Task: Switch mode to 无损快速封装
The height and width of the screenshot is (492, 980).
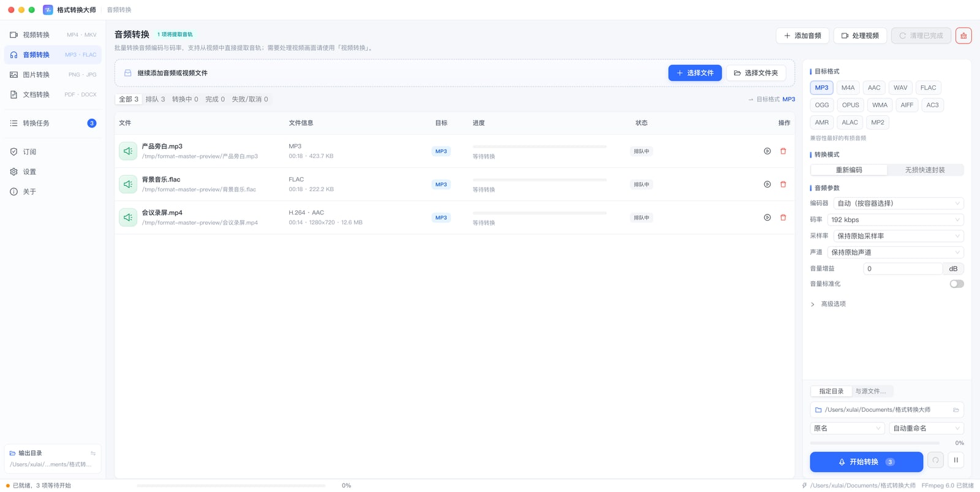Action: point(925,170)
